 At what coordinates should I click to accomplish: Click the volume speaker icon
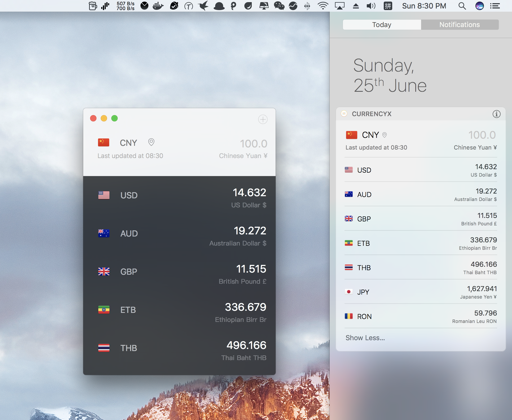click(x=371, y=6)
